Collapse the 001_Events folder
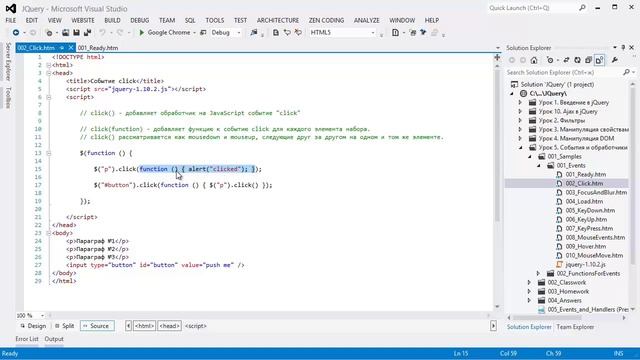The height and width of the screenshot is (360, 640). tap(539, 165)
